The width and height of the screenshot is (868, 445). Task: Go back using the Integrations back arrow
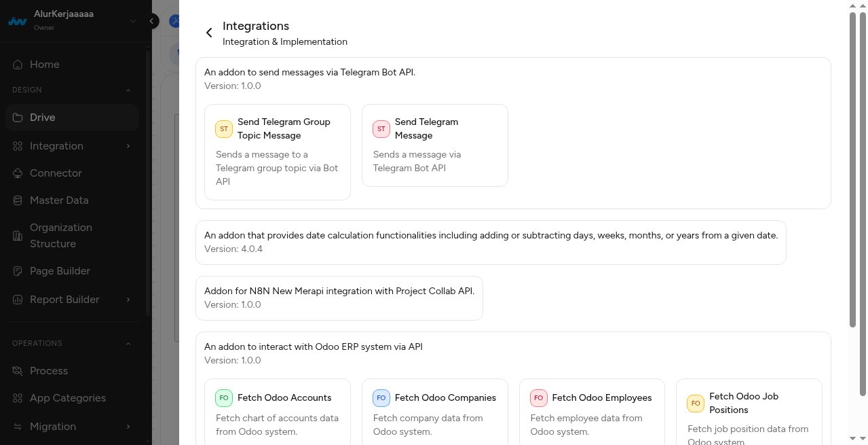[209, 33]
